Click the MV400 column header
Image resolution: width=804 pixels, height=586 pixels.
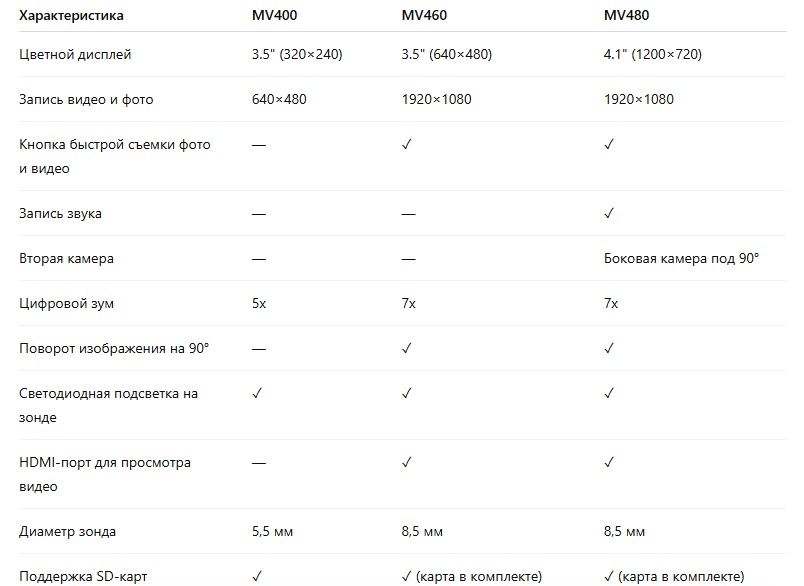coord(273,16)
